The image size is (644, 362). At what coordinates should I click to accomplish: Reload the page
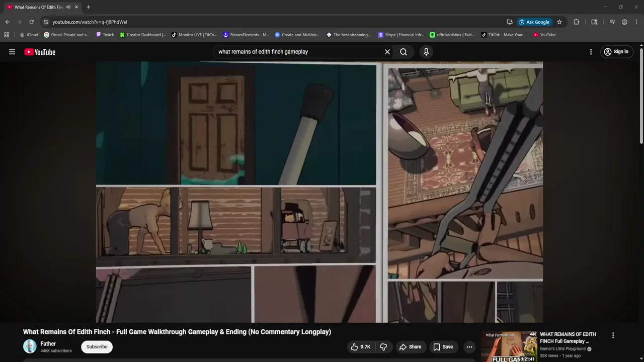[x=31, y=22]
